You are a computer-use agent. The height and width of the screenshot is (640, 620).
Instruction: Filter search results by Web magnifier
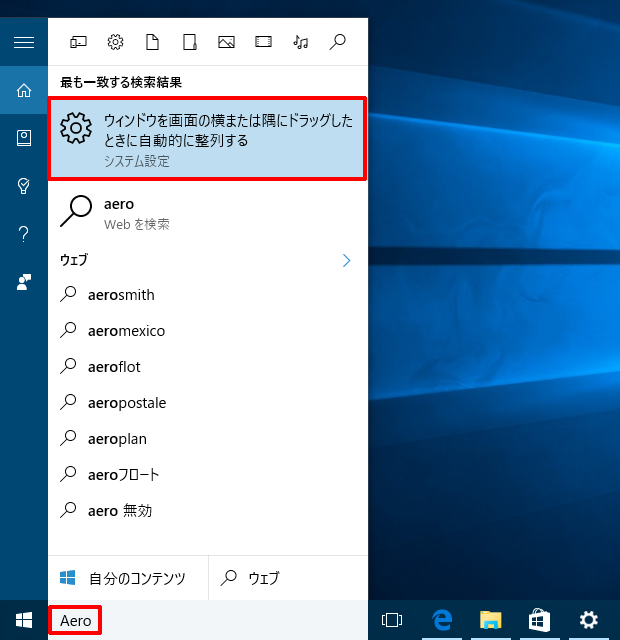click(x=338, y=42)
